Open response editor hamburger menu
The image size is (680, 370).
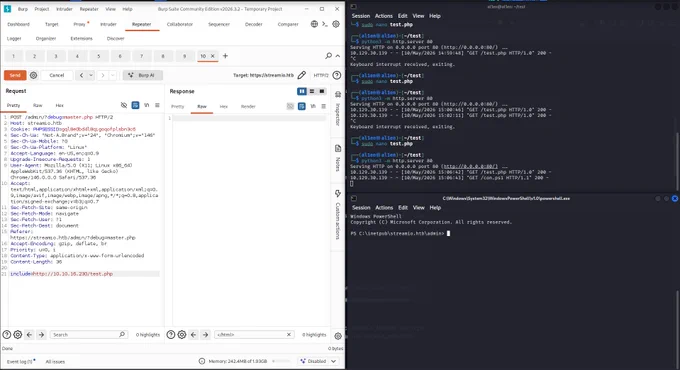click(x=324, y=106)
